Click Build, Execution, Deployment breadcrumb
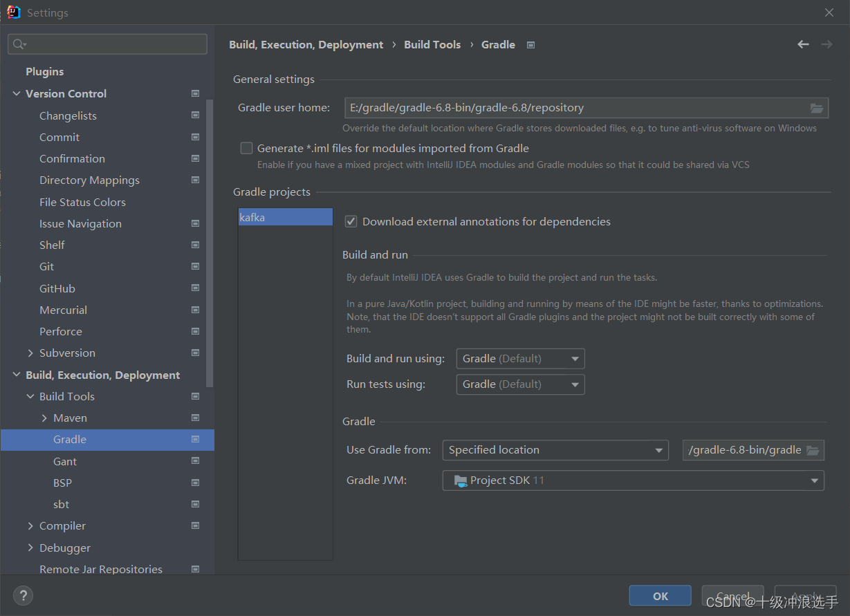The height and width of the screenshot is (616, 850). pyautogui.click(x=306, y=44)
